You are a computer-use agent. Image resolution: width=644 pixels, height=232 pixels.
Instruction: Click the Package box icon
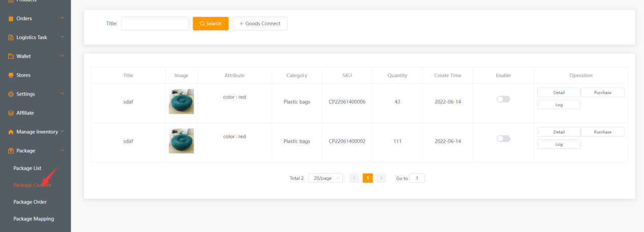(11, 151)
